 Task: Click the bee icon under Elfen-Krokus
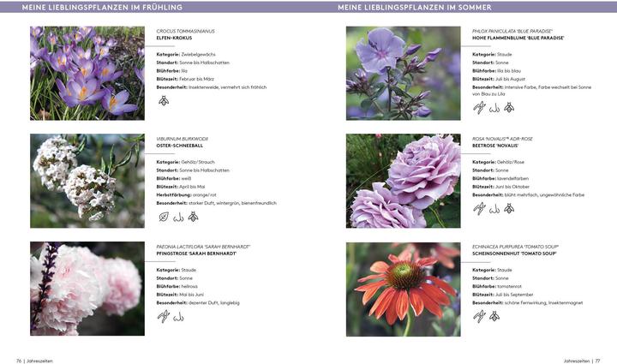coord(164,101)
